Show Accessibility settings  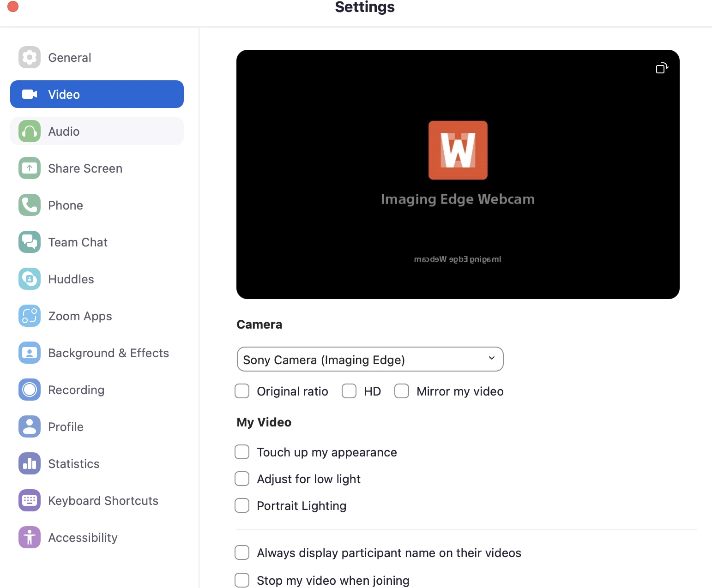point(97,537)
